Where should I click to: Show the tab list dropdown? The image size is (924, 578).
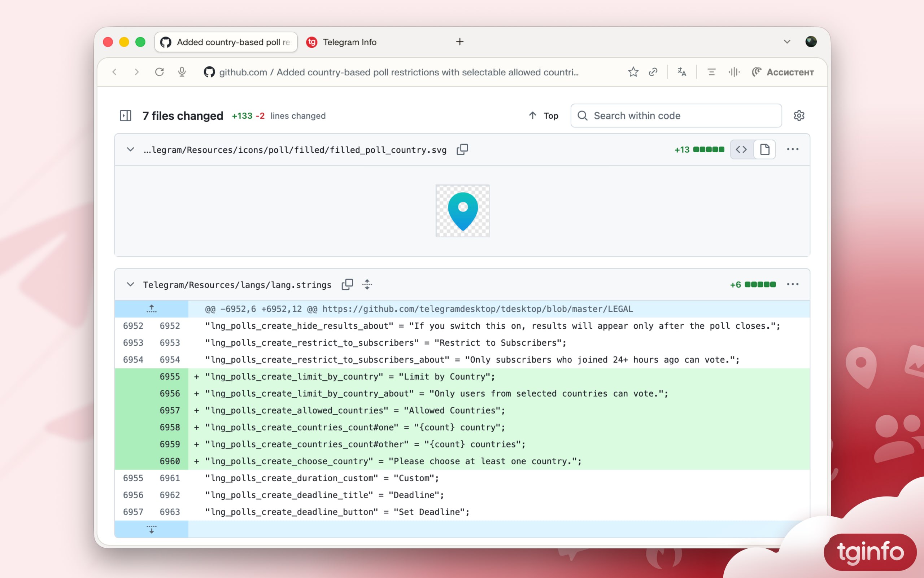click(x=787, y=41)
